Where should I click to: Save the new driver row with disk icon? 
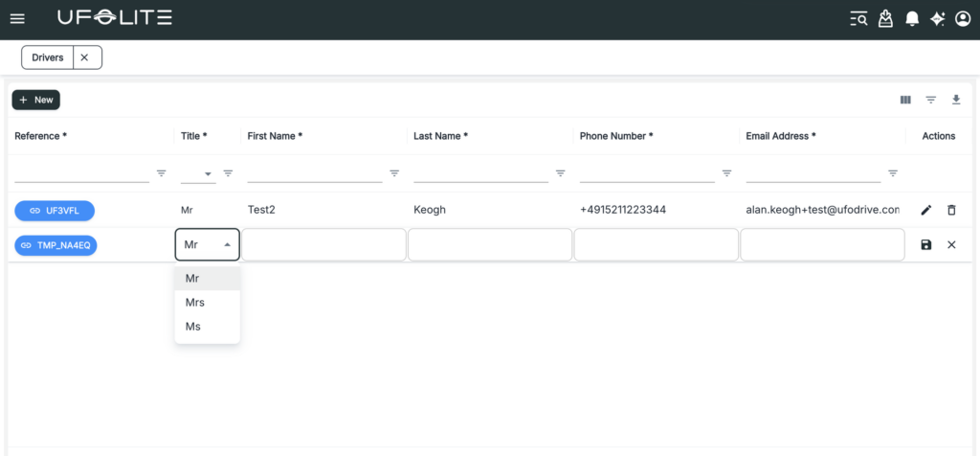[x=925, y=245]
